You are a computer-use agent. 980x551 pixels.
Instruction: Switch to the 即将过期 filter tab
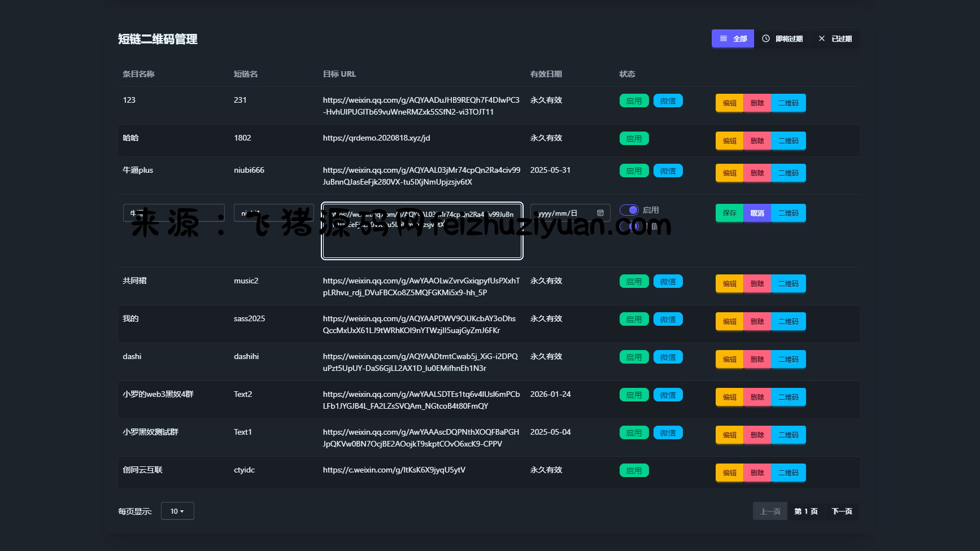click(x=783, y=39)
